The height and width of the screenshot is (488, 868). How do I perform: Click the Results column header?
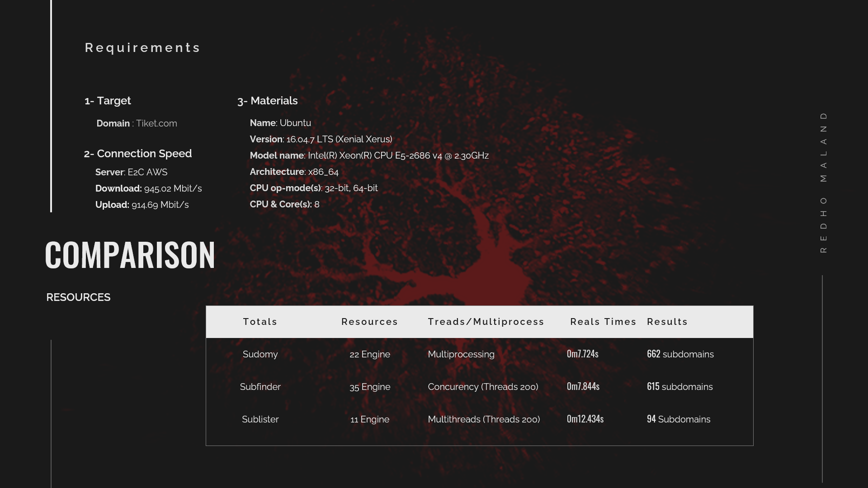[667, 322]
